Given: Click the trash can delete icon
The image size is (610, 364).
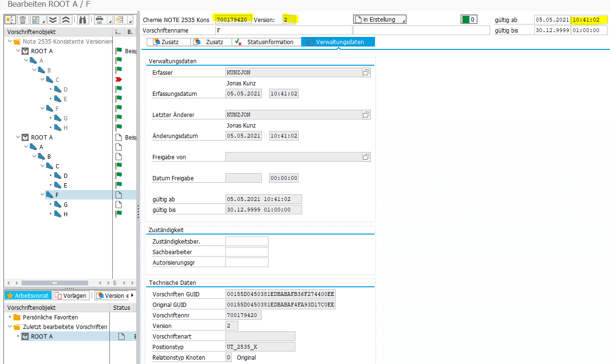Looking at the screenshot, I should pyautogui.click(x=23, y=20).
